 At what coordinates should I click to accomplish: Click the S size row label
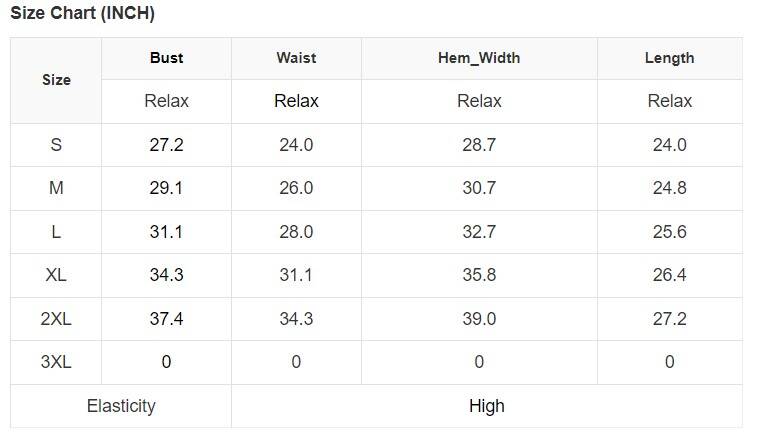(x=56, y=145)
